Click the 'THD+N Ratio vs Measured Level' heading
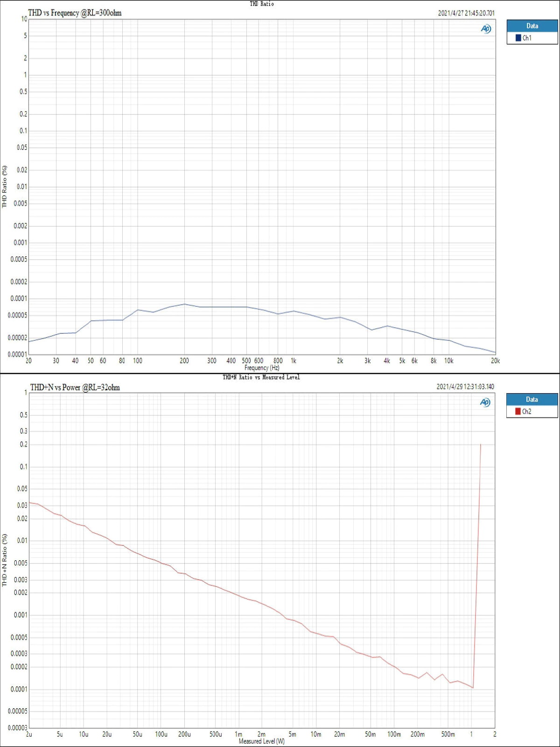The height and width of the screenshot is (747, 560). click(x=261, y=377)
